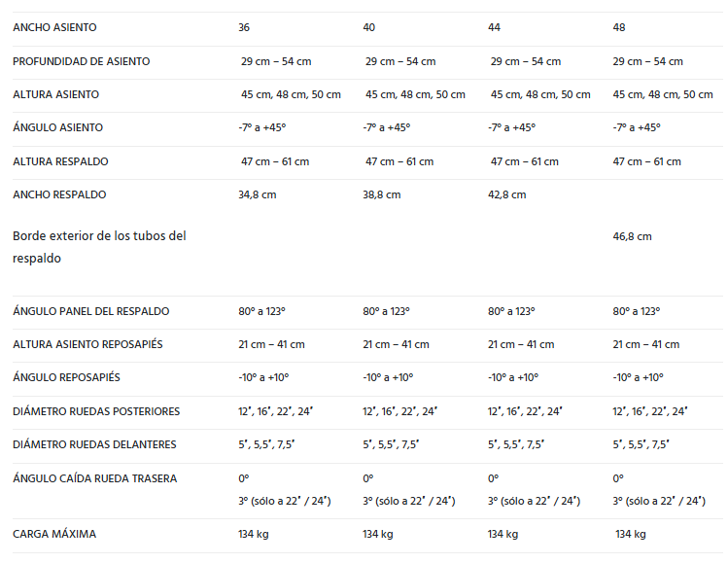Select the 42,8 cm backrest width value

tap(506, 194)
